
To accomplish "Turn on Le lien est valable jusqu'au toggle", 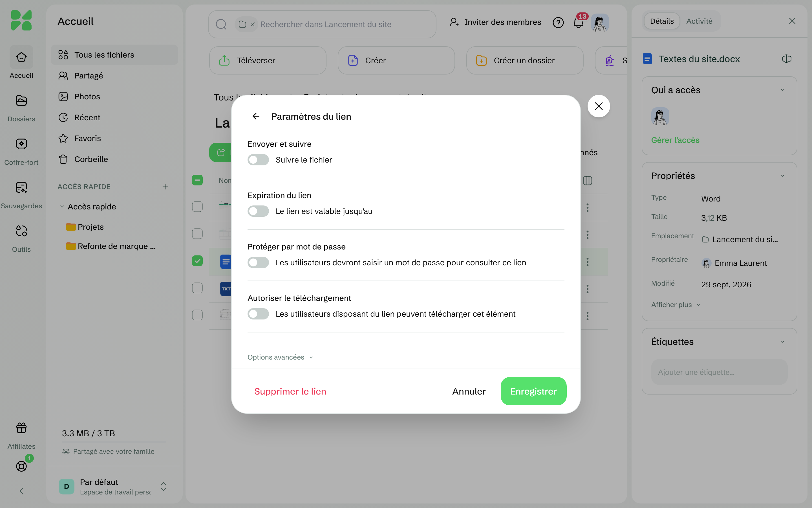I will click(258, 211).
